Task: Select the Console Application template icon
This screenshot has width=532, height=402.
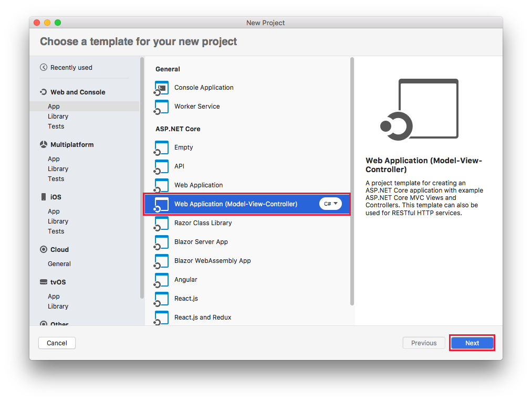Action: [x=161, y=88]
